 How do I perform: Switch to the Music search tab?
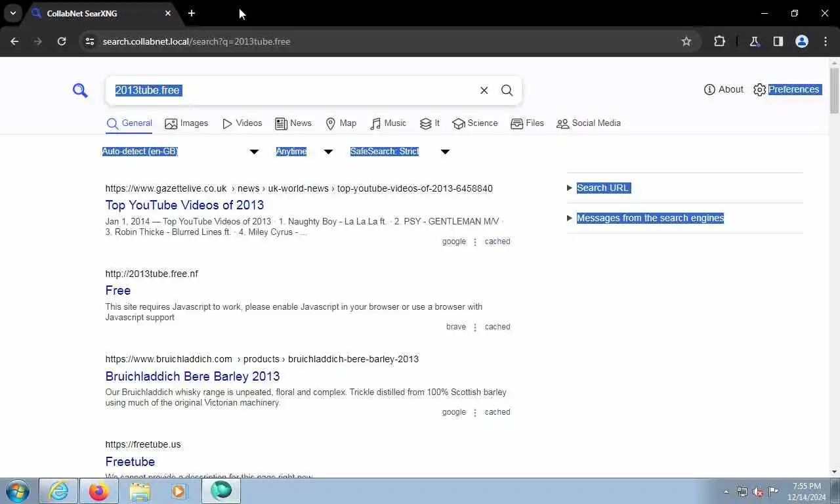[x=388, y=123]
